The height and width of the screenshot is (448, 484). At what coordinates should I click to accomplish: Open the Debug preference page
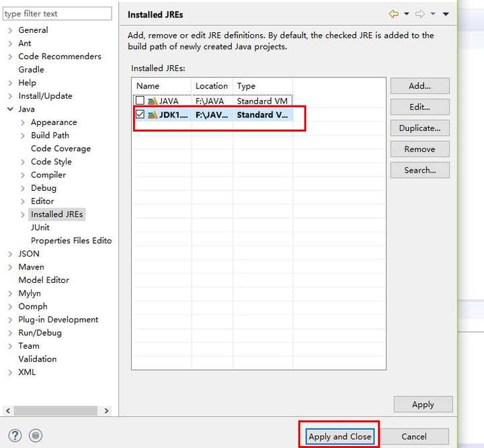[x=44, y=188]
